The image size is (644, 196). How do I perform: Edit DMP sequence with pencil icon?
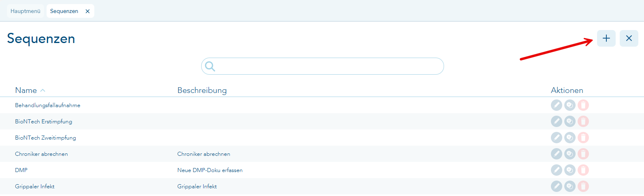click(x=557, y=170)
